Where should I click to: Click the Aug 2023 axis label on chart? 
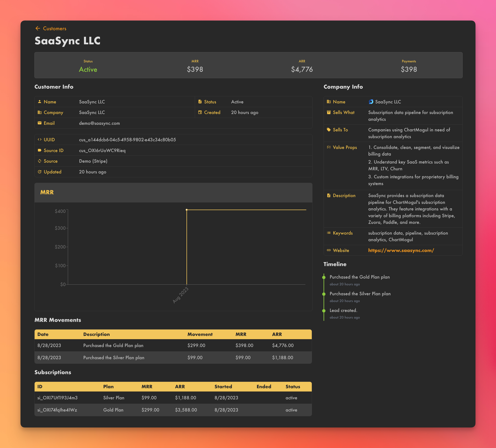click(180, 295)
